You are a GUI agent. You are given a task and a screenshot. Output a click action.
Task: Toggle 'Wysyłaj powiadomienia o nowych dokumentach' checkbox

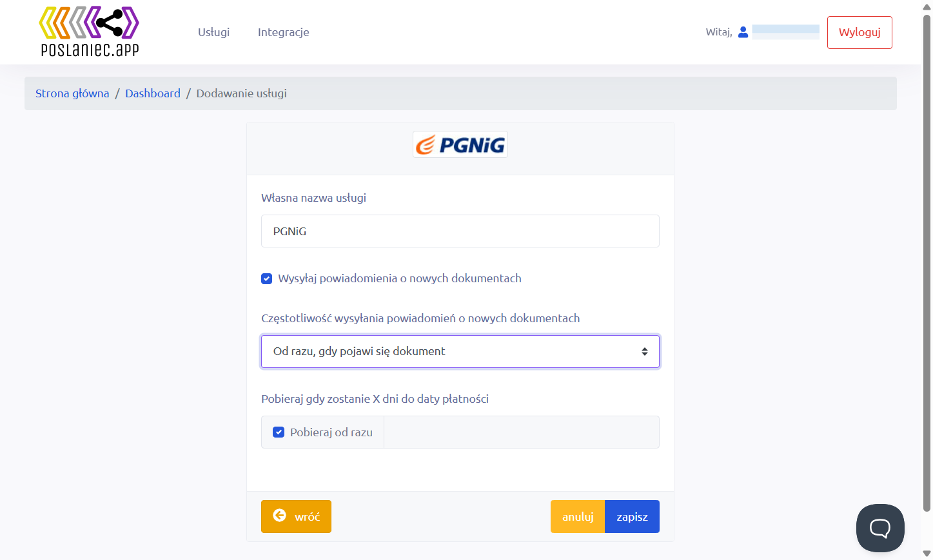266,278
